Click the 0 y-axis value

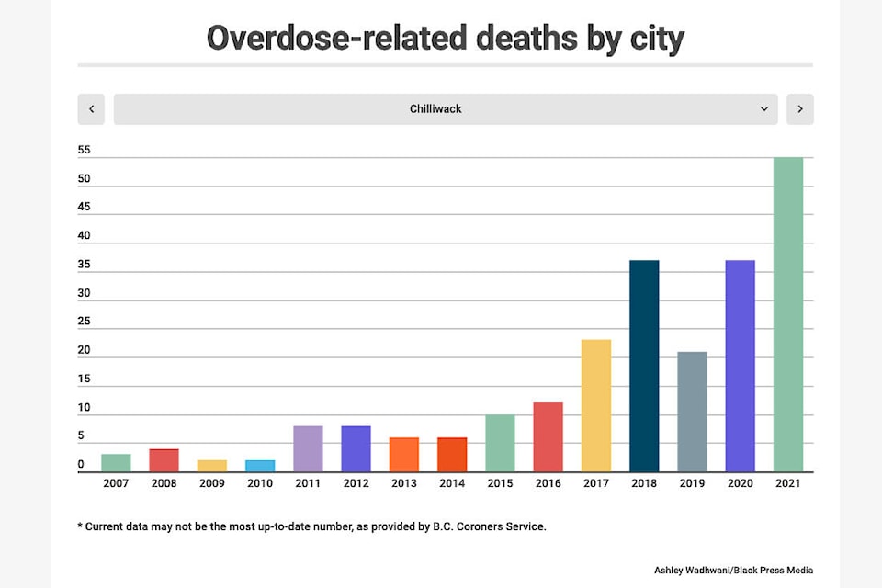[x=81, y=464]
